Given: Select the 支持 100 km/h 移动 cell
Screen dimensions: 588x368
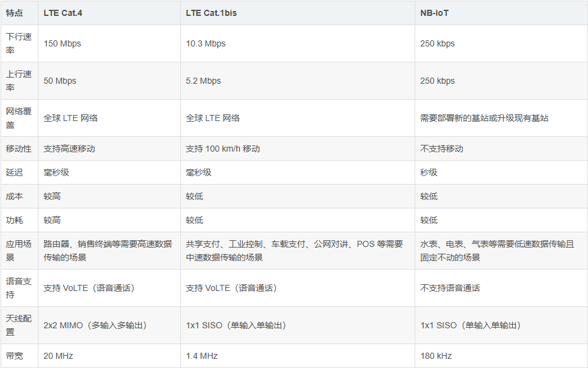Looking at the screenshot, I should coord(225,149).
